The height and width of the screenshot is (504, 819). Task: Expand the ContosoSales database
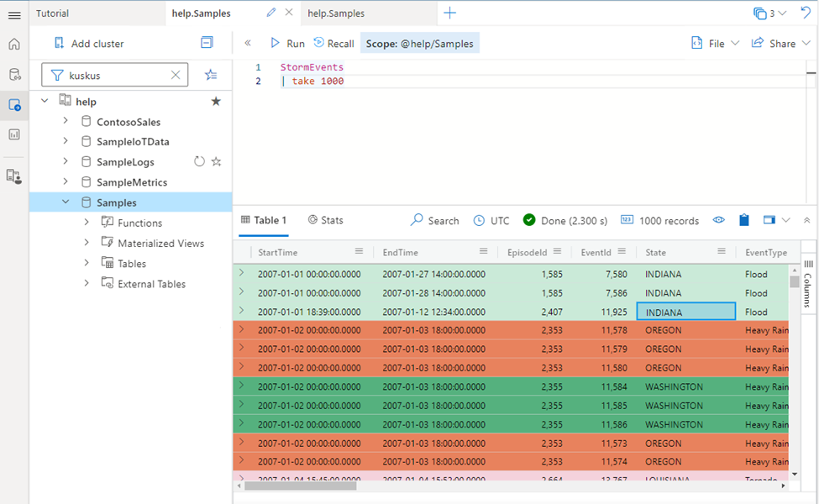pyautogui.click(x=66, y=121)
